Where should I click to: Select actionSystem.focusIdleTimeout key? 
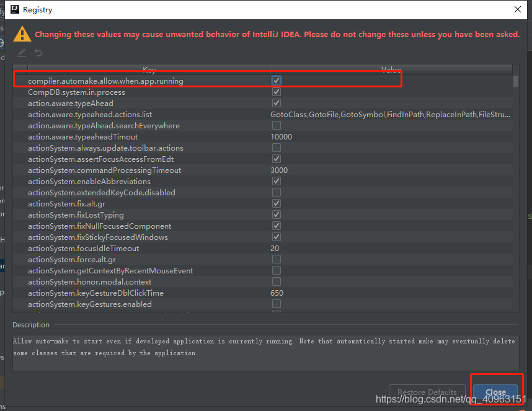(x=84, y=249)
